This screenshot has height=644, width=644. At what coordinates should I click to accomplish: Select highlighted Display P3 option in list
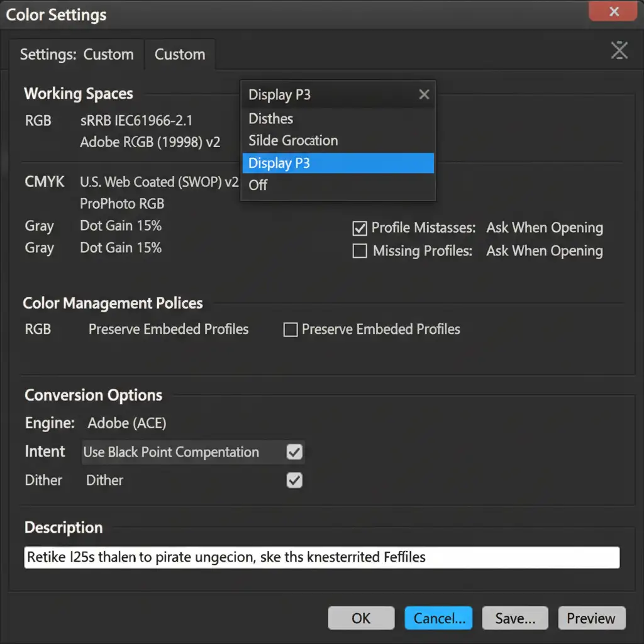(338, 163)
